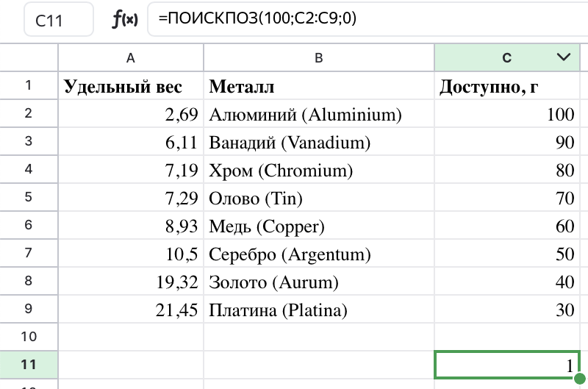
Task: Select column C header letter
Action: 506,58
